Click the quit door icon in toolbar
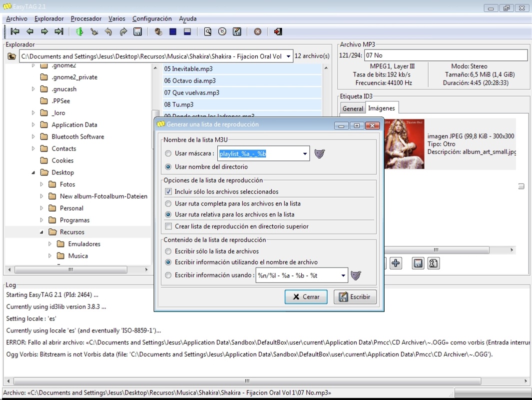The image size is (532, 400). click(x=278, y=31)
